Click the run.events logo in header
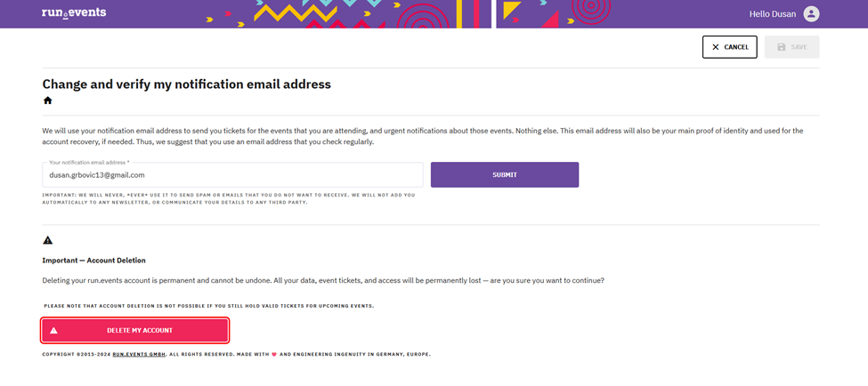868x386 pixels. 74,13
